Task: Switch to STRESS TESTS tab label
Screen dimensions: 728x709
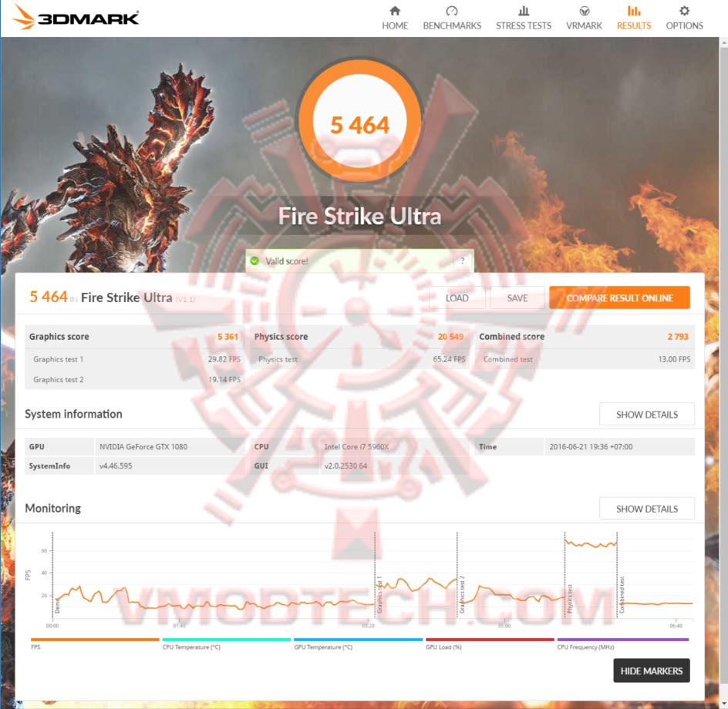Action: coord(523,25)
